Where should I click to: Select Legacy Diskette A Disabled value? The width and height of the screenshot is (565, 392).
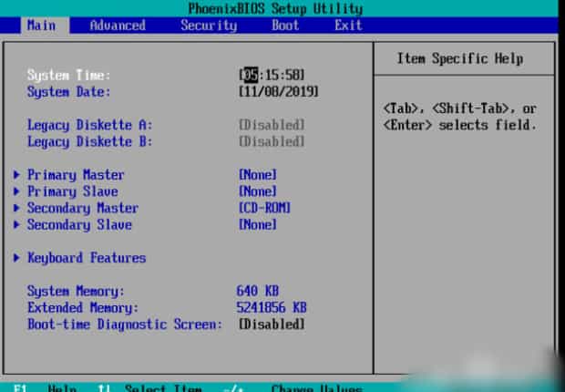[x=272, y=125]
